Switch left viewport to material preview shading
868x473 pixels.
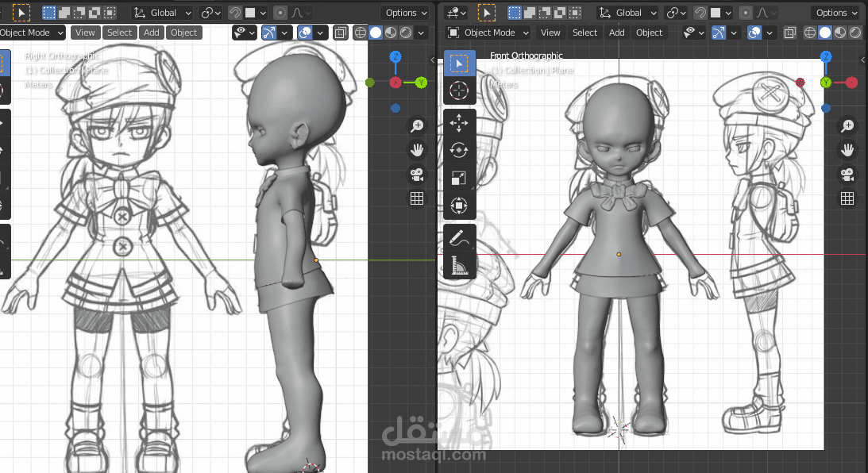click(x=391, y=33)
